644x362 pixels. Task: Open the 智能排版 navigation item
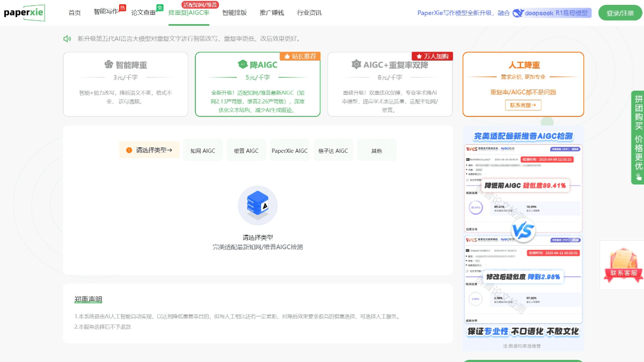tap(235, 12)
